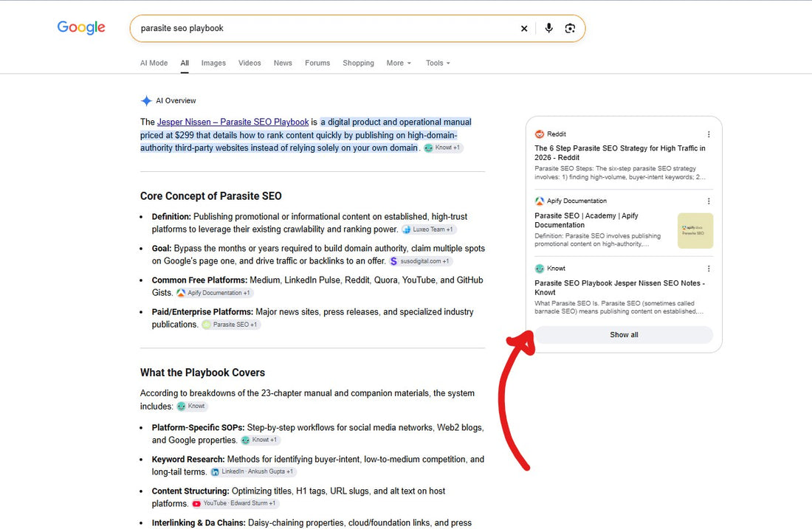This screenshot has height=529, width=812.
Task: Open Parasite SEO +1 source chip
Action: (x=230, y=325)
